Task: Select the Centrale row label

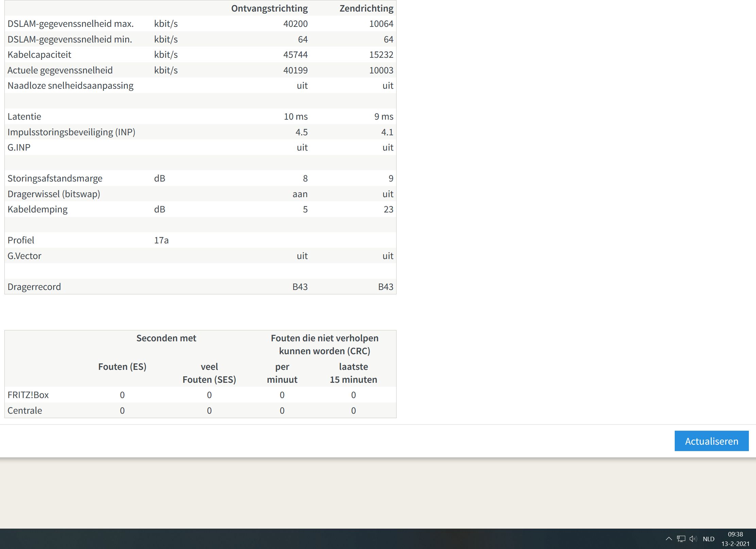Action: 25,411
